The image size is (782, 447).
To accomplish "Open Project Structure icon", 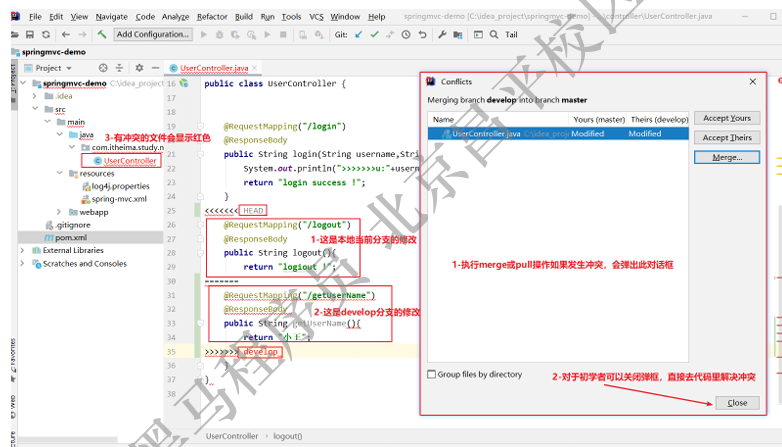I will [x=457, y=34].
